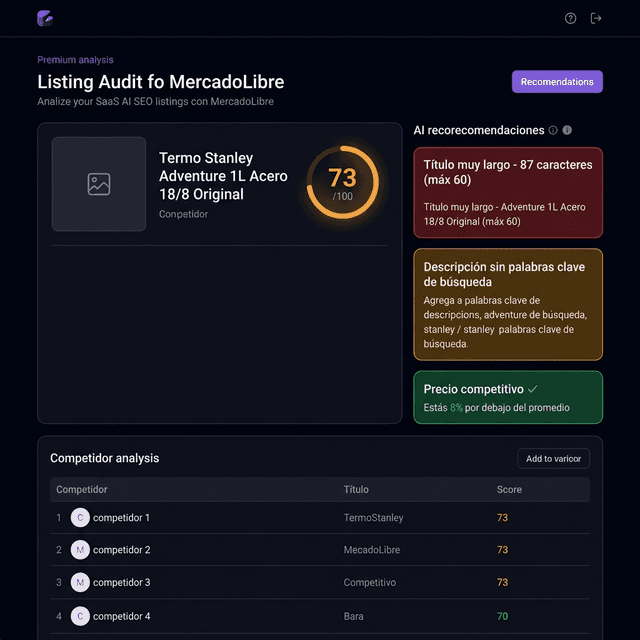Click the score 70 for competidor 4
The width and height of the screenshot is (640, 640).
click(x=502, y=616)
